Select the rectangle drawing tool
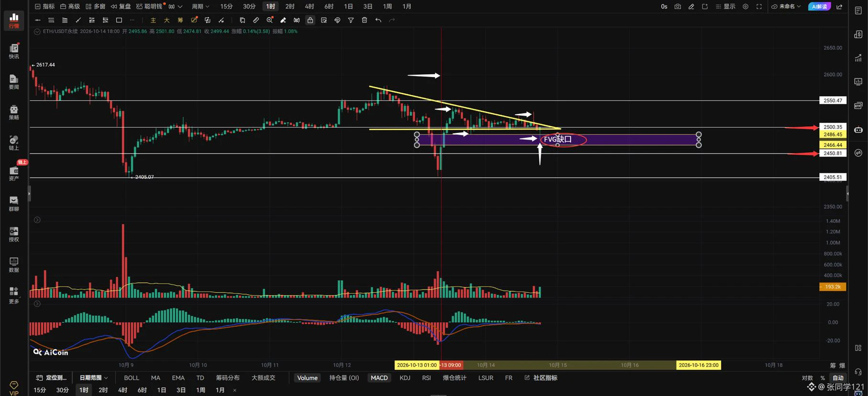The image size is (868, 396). (x=119, y=20)
